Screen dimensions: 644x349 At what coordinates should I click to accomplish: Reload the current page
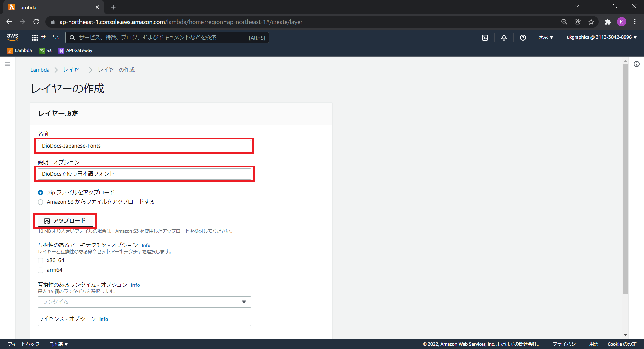(36, 22)
